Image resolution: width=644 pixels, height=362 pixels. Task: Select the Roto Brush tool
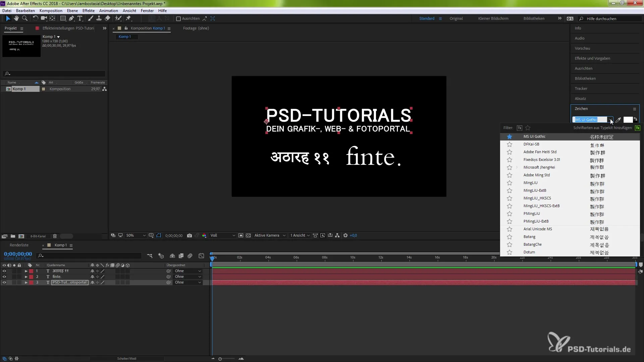tap(118, 18)
